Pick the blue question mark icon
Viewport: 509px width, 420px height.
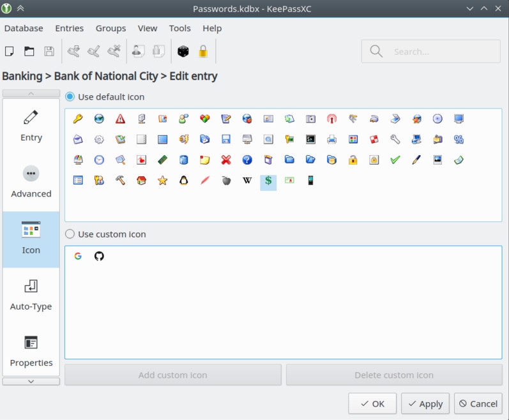click(247, 160)
